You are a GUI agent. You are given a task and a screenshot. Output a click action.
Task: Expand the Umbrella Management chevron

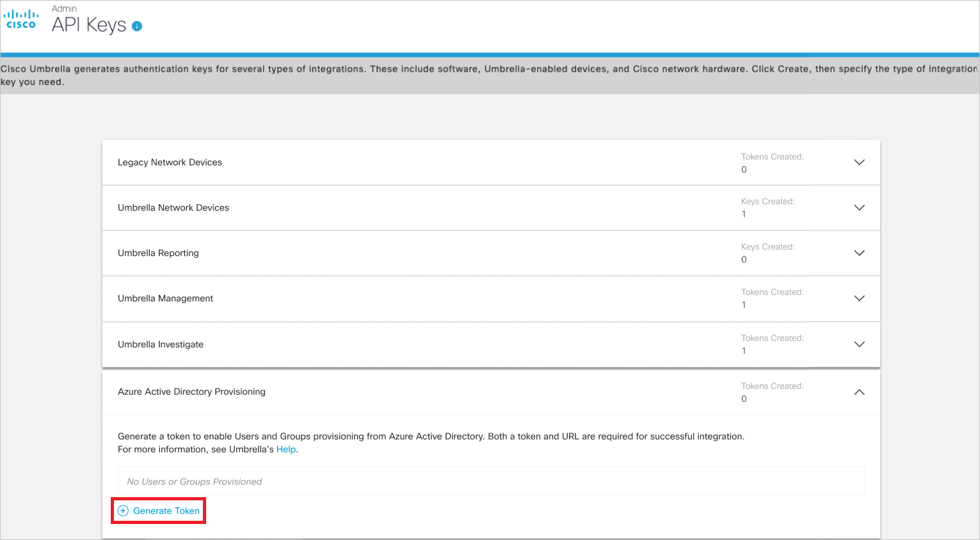pos(859,299)
